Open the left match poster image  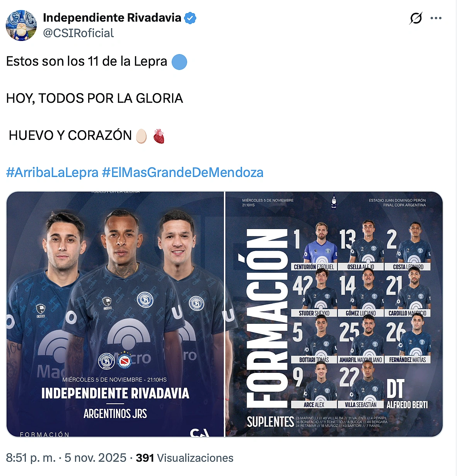click(x=115, y=314)
